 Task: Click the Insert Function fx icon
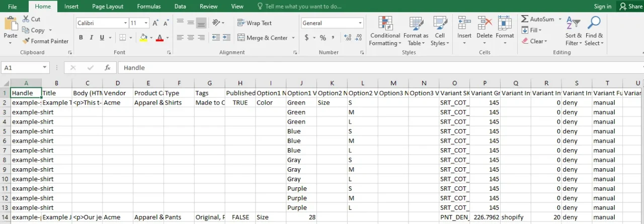pos(107,67)
